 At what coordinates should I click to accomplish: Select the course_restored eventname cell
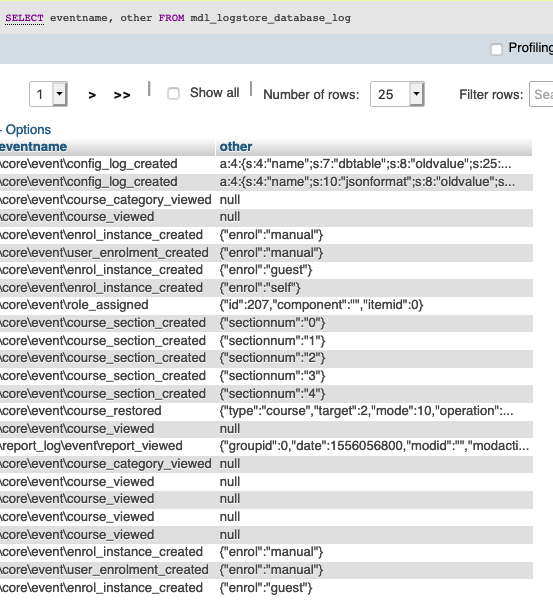coord(107,411)
